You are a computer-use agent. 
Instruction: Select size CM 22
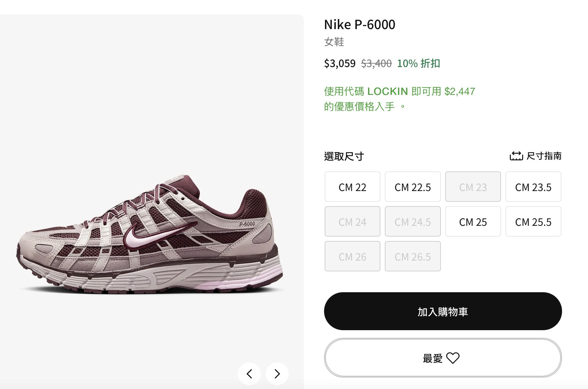pos(352,187)
